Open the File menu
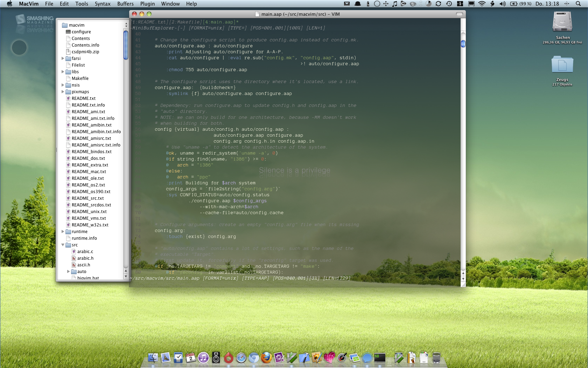This screenshot has width=588, height=368. 49,4
